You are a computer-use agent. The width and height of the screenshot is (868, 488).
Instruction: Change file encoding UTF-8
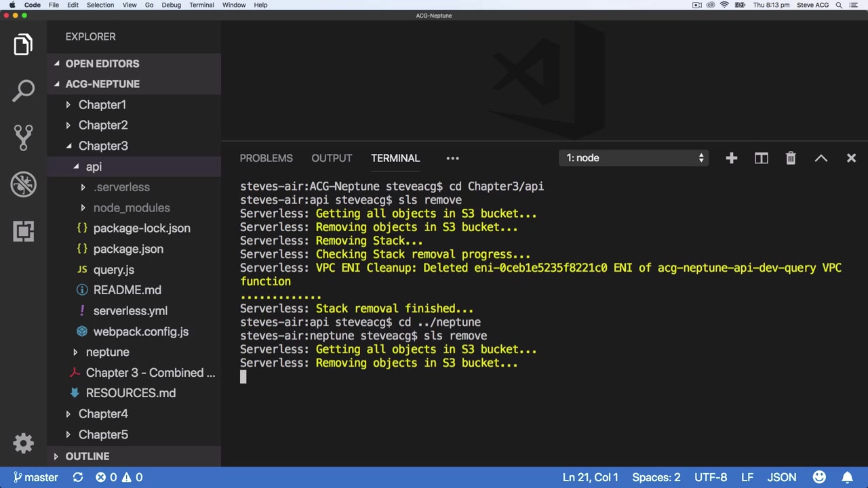tap(710, 477)
